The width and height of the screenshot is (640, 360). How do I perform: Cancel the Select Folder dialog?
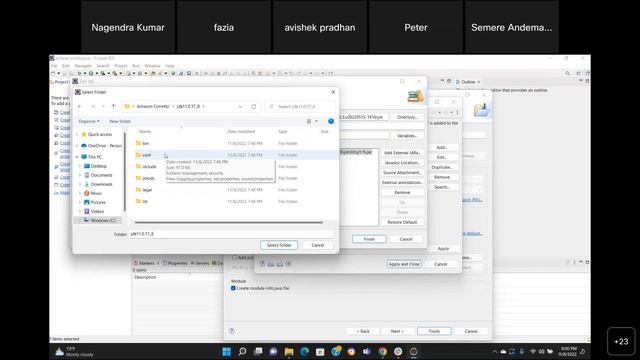pyautogui.click(x=318, y=245)
